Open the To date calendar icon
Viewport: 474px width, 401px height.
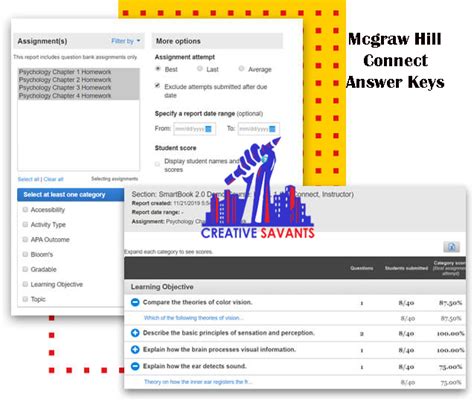click(x=272, y=129)
